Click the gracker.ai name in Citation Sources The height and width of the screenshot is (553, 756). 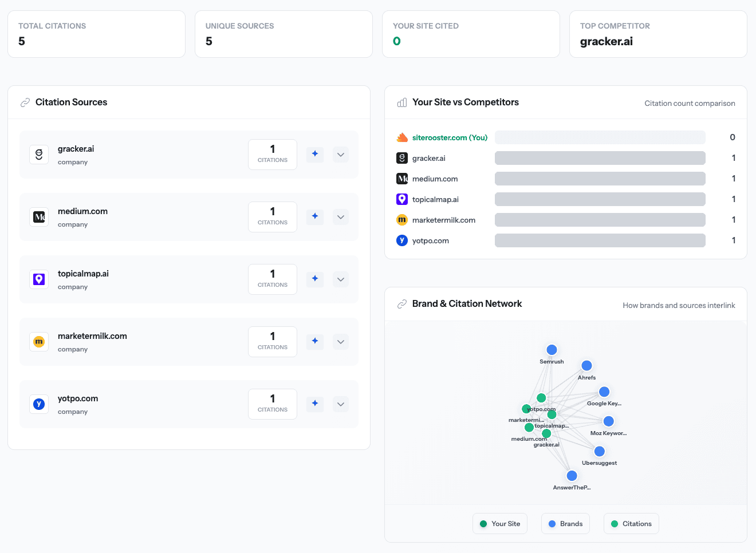coord(76,149)
